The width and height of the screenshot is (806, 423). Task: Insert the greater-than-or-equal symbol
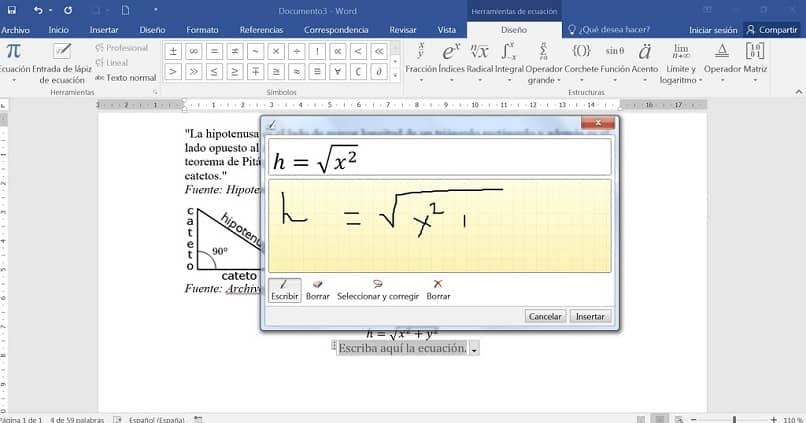pyautogui.click(x=235, y=71)
